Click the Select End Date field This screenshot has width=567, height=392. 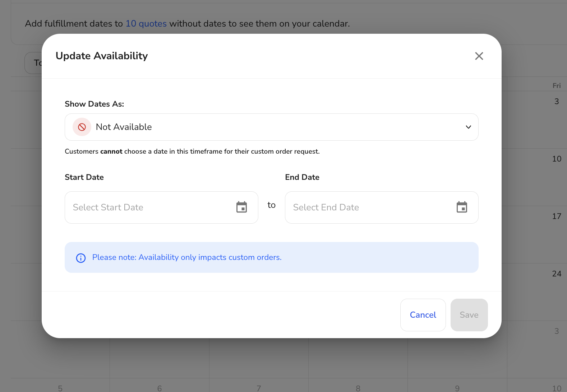pos(382,207)
